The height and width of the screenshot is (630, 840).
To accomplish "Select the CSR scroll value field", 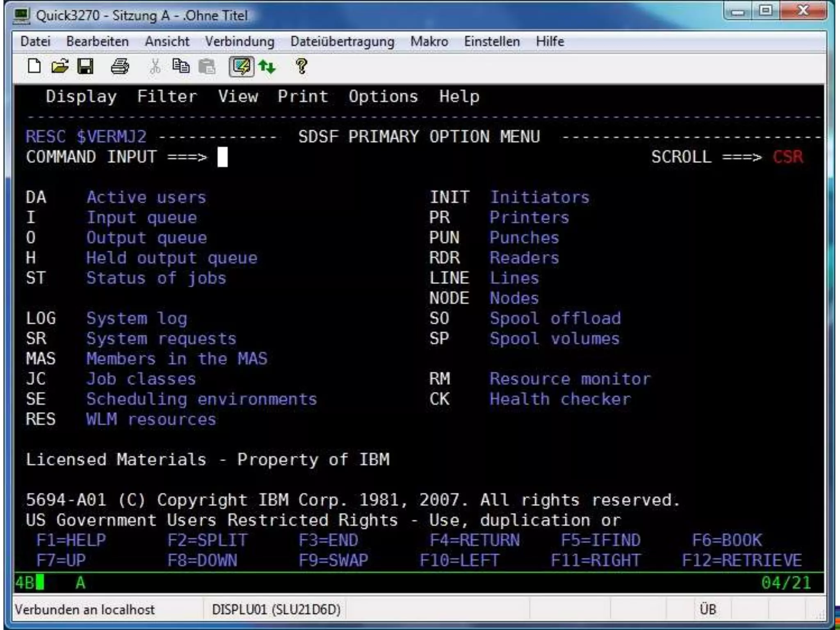I will coord(787,157).
